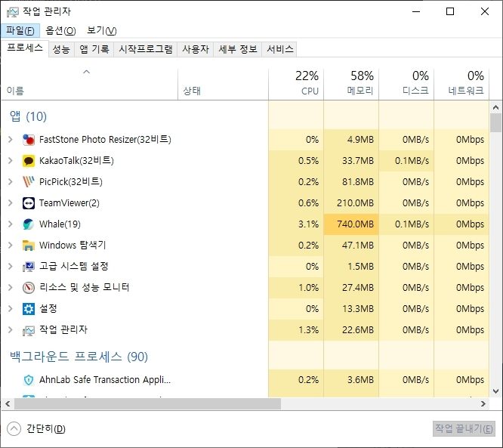Click the 간단히(D) fewer details link
503x448 pixels.
coord(46,429)
